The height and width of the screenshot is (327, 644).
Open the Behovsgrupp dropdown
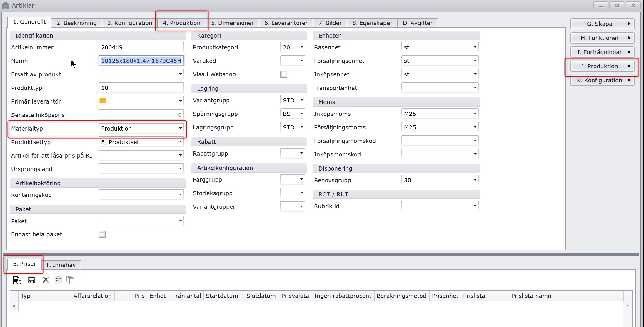pos(475,180)
